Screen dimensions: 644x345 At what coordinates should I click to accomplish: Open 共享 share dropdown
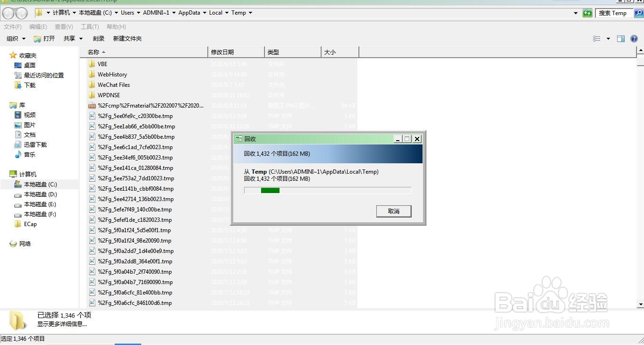(x=73, y=39)
